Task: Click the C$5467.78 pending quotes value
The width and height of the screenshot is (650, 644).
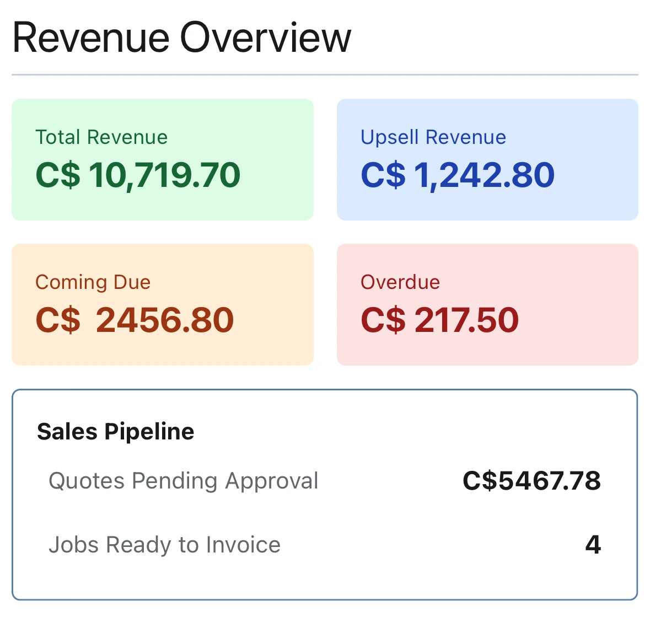Action: pos(531,480)
